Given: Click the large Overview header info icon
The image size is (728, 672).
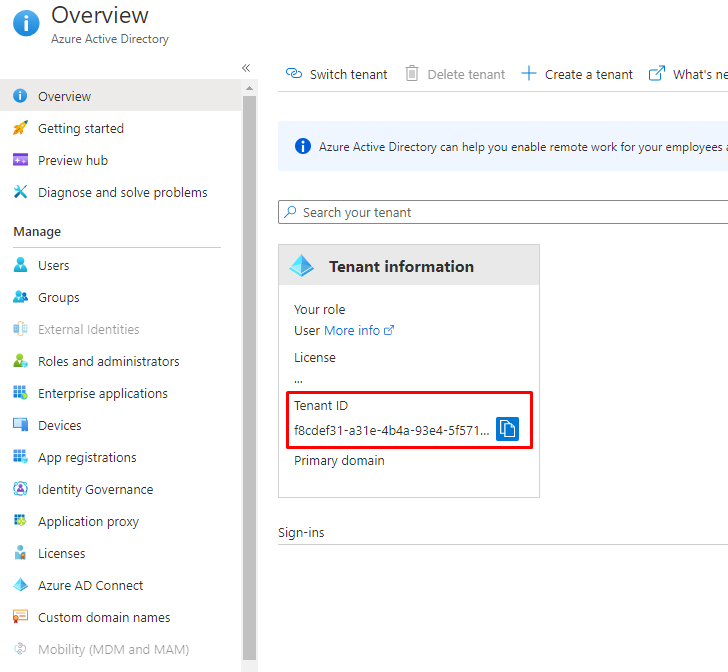Looking at the screenshot, I should [x=26, y=23].
